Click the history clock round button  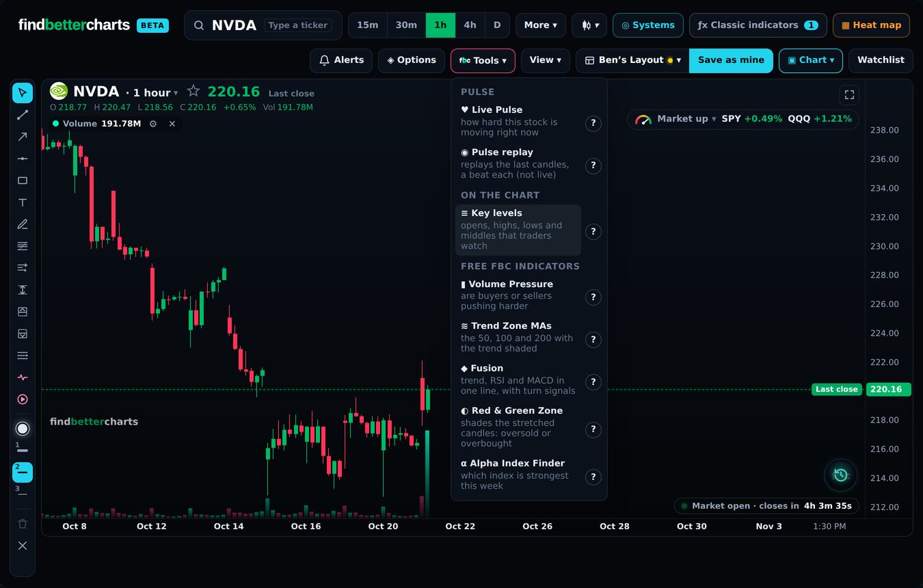(841, 475)
